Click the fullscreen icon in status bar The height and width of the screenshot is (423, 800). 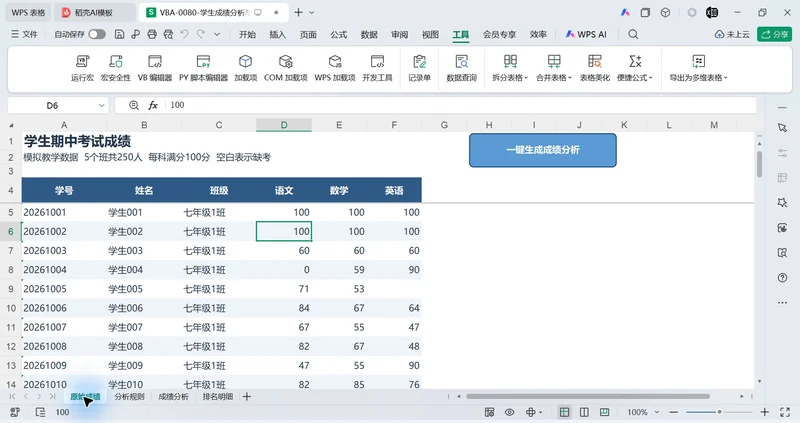coord(785,412)
